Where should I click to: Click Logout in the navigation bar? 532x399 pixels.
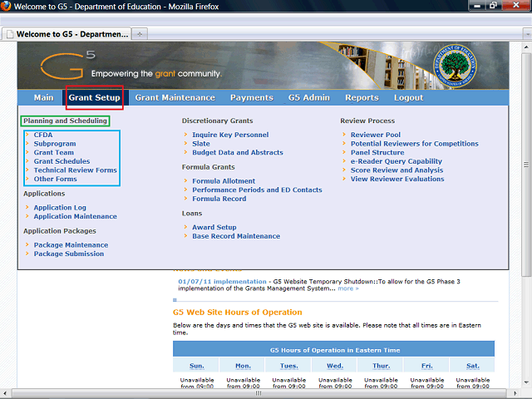point(408,98)
